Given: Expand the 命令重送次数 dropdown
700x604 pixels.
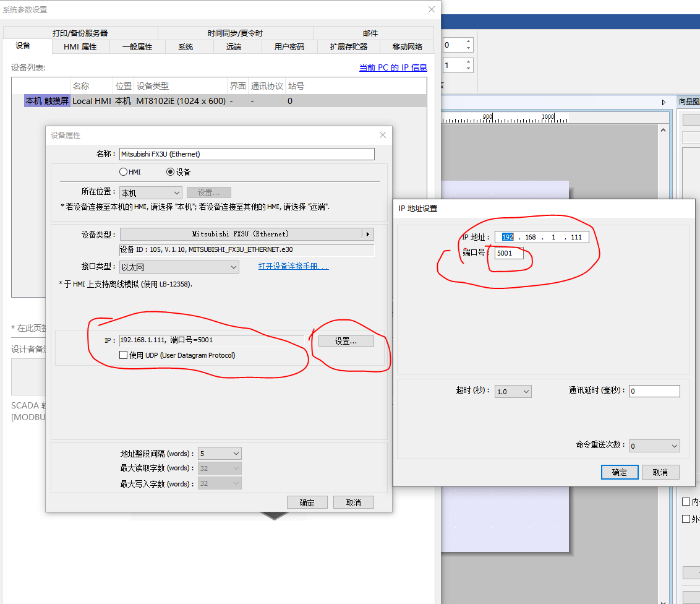Looking at the screenshot, I should point(655,446).
